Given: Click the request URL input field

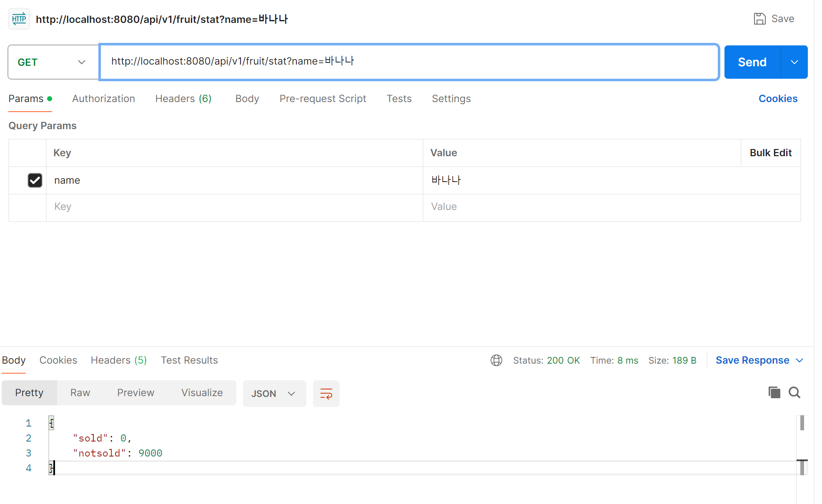Looking at the screenshot, I should pyautogui.click(x=408, y=62).
